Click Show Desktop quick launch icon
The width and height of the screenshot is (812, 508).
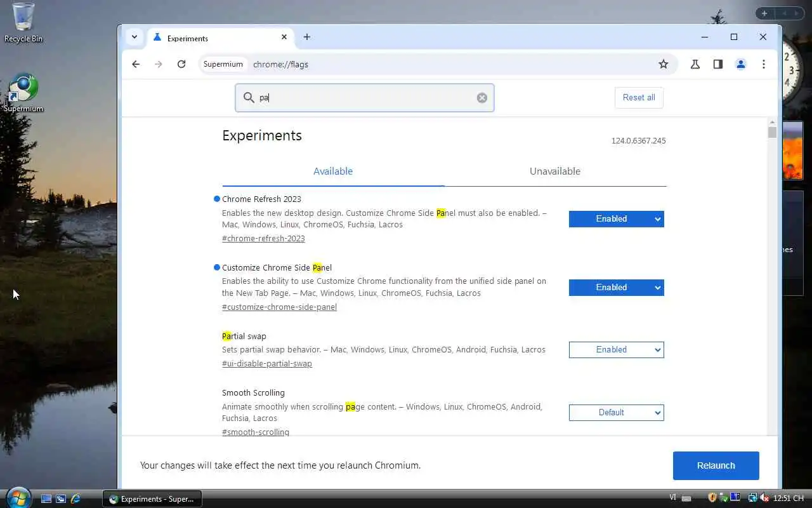[46, 499]
